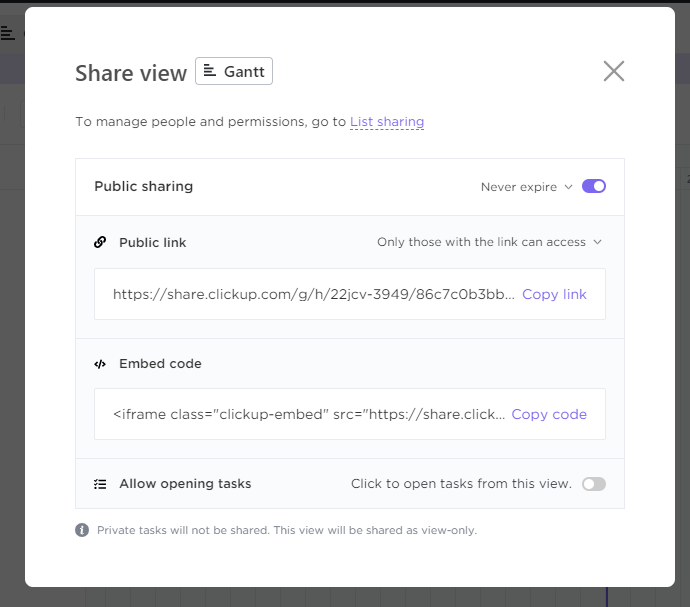
Task: Click the embed code brackets icon
Action: click(x=100, y=364)
